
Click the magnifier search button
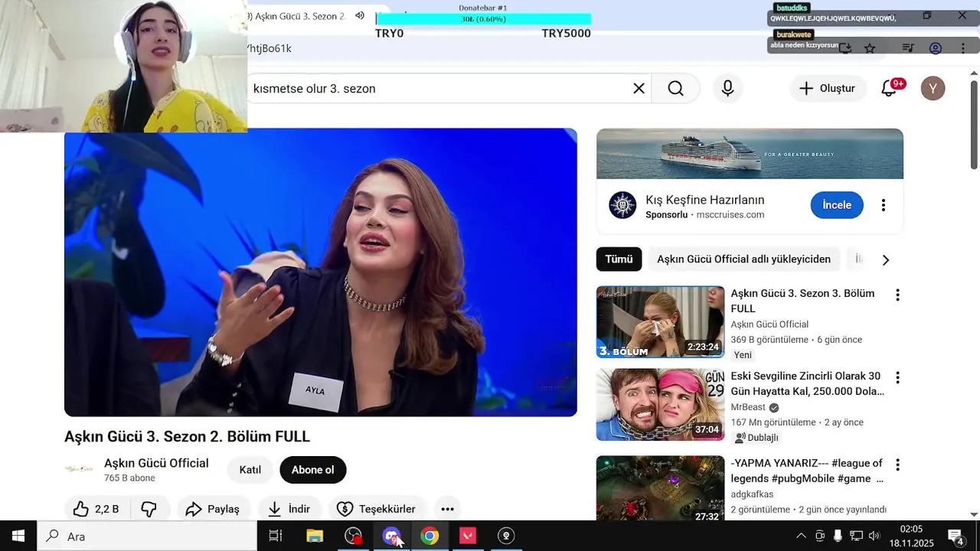click(x=675, y=89)
